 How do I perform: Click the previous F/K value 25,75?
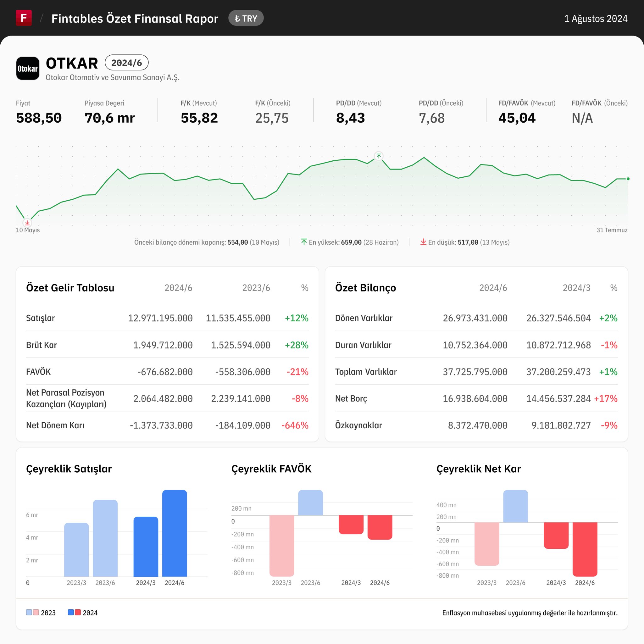tap(272, 118)
